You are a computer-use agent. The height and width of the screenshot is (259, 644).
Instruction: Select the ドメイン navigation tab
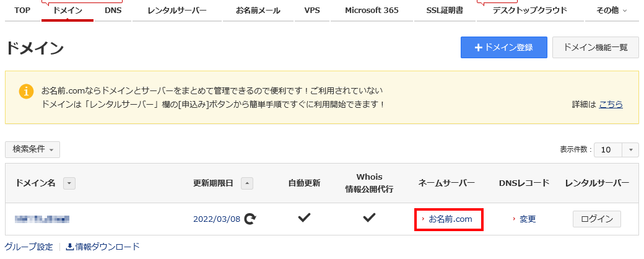(67, 11)
